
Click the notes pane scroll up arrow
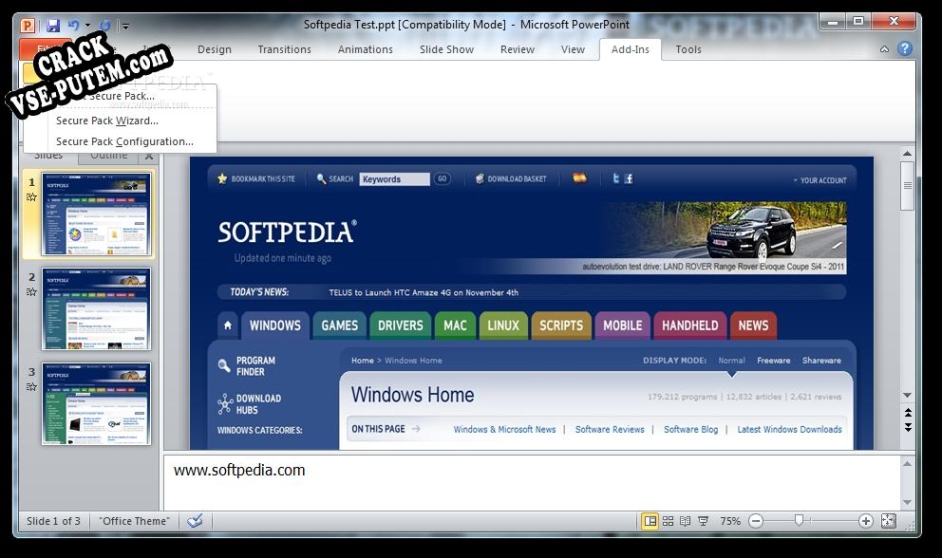click(907, 464)
